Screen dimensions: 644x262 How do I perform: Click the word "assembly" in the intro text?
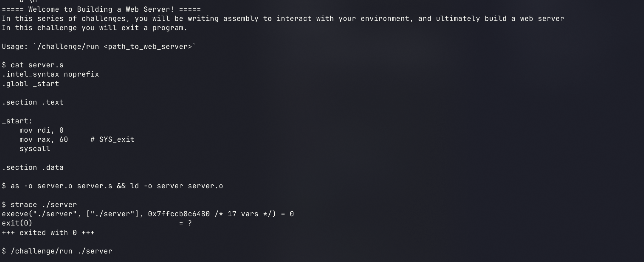(241, 19)
